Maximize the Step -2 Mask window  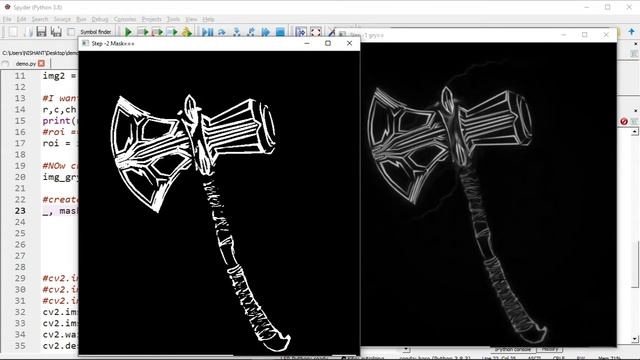328,43
